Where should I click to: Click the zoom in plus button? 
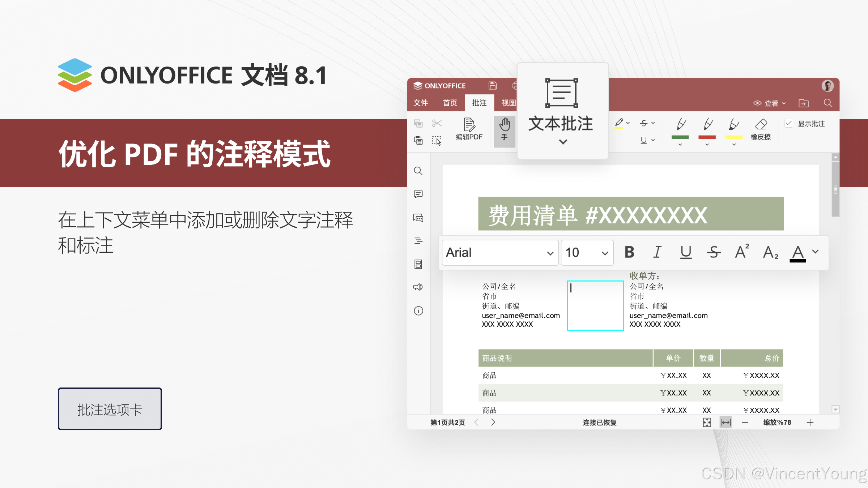pos(810,422)
